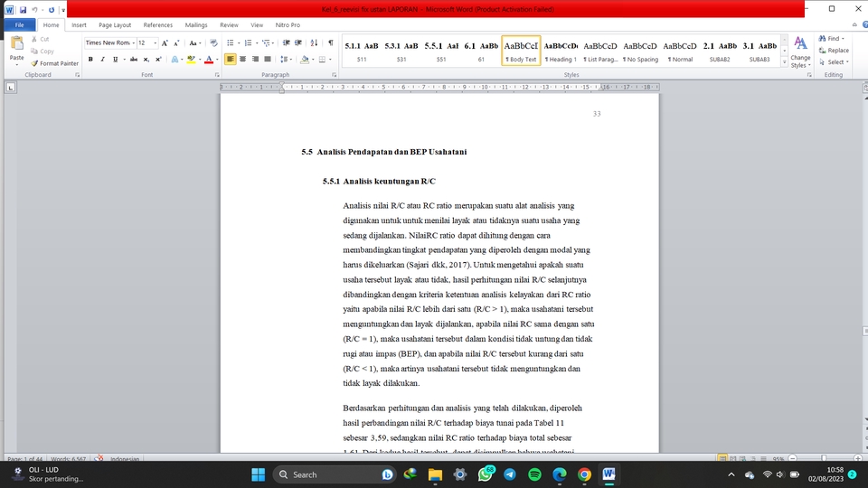Screen dimensions: 868x488
Task: Switch to the Page Layout tab
Action: [115, 25]
